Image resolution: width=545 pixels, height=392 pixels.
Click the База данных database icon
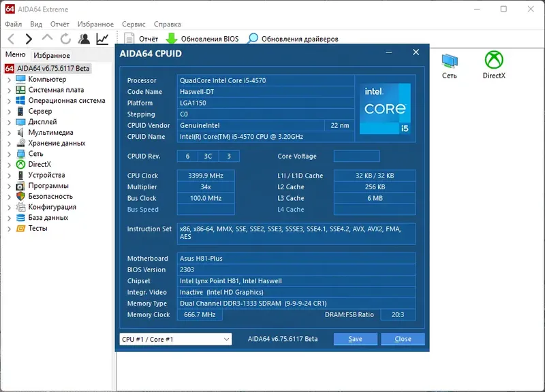tap(20, 218)
